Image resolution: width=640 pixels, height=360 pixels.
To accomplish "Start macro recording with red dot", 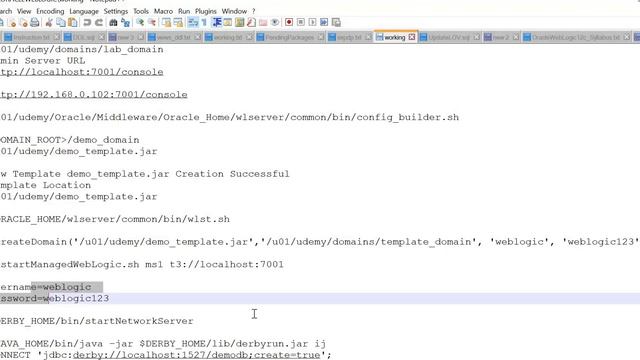I will coord(289,22).
